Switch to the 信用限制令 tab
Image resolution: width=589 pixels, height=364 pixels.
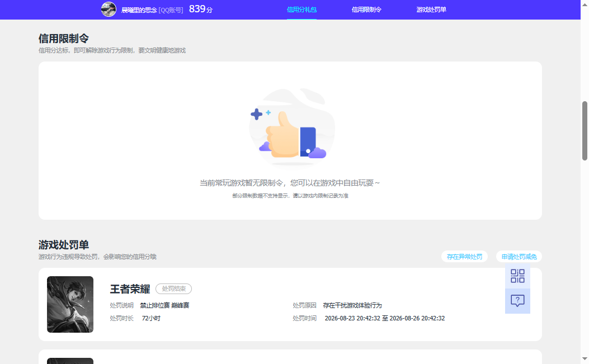coord(366,10)
